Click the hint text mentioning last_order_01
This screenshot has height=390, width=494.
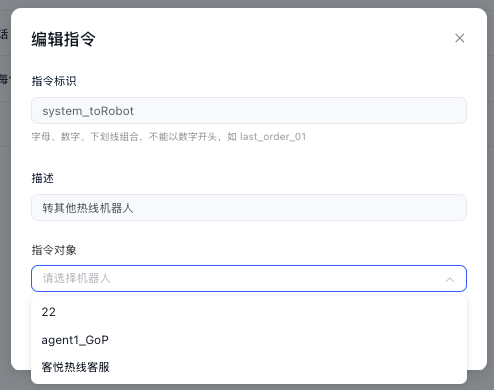click(x=169, y=137)
